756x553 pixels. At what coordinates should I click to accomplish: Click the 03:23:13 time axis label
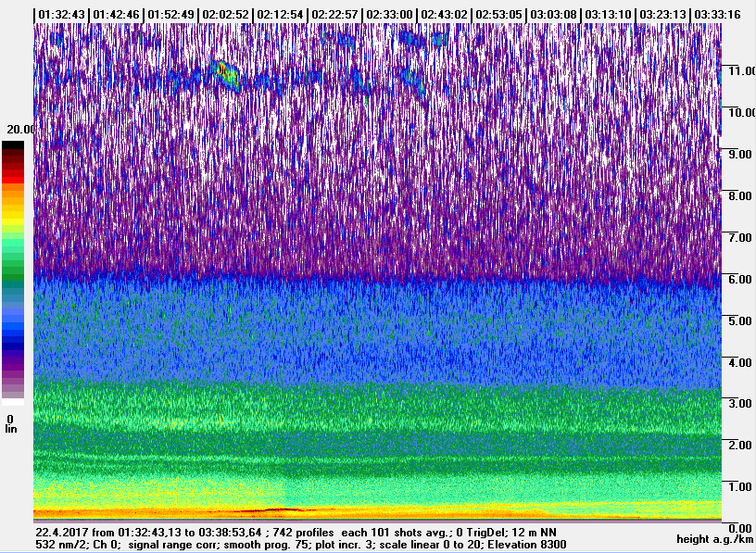(x=663, y=15)
